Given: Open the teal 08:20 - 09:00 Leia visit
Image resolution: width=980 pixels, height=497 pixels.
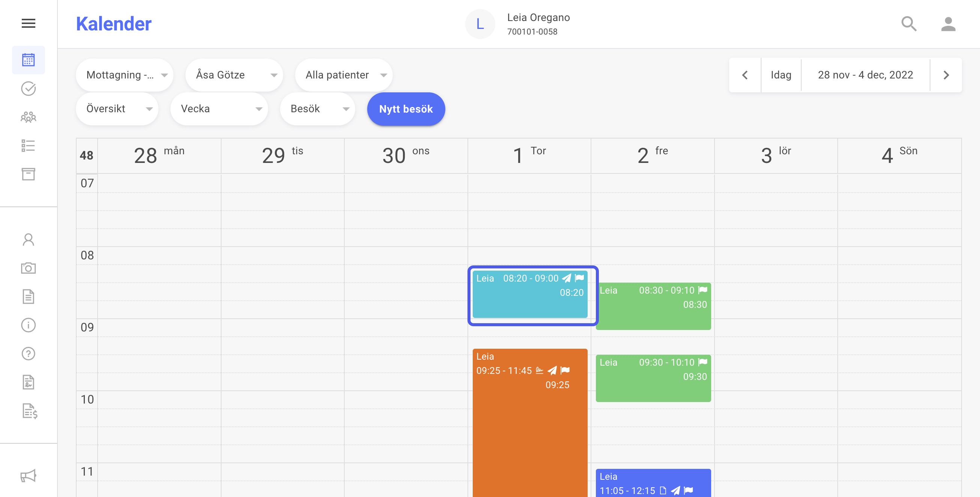Looking at the screenshot, I should click(x=529, y=294).
